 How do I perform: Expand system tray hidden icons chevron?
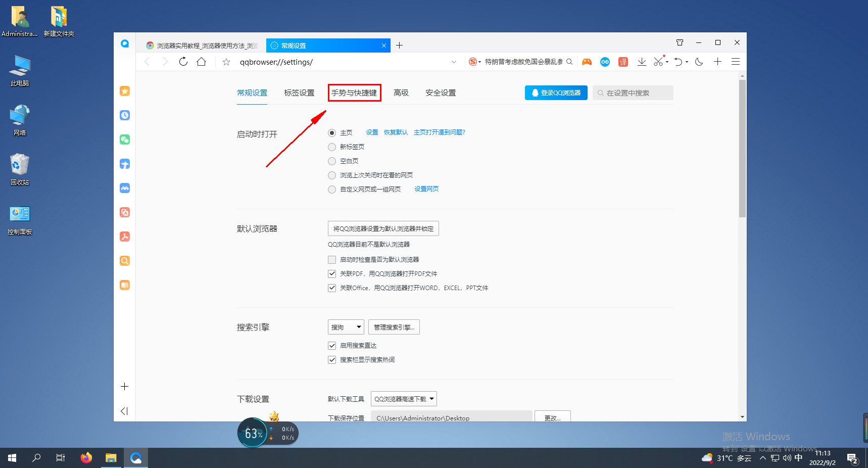(763, 458)
